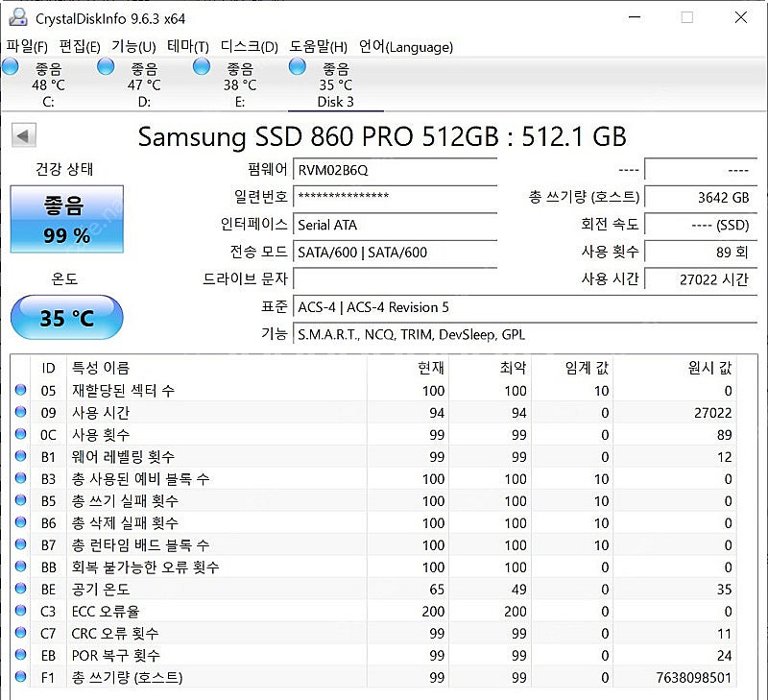Screen dimensions: 768x700
Task: Click the status dot for attribute 0C
Action: click(20, 433)
